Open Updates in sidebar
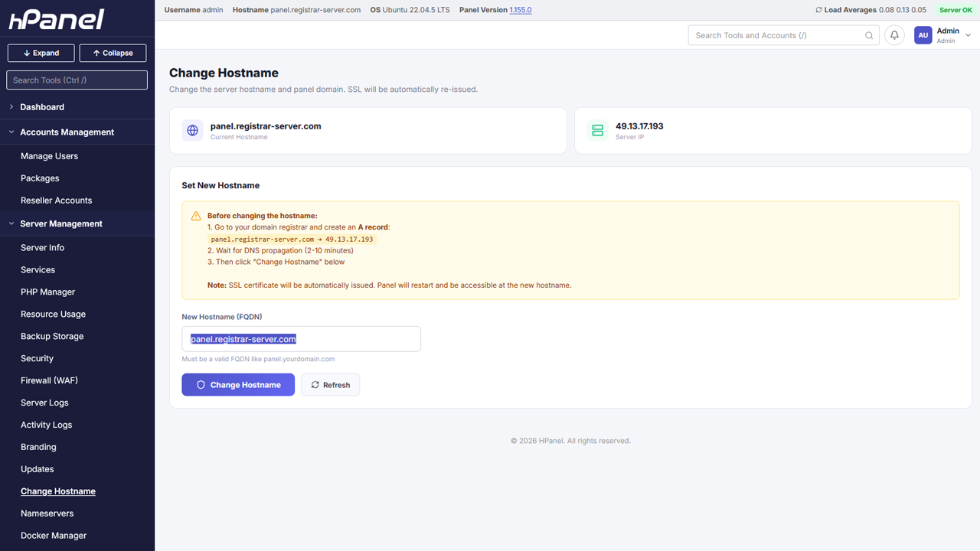Image resolution: width=980 pixels, height=551 pixels. pyautogui.click(x=37, y=469)
